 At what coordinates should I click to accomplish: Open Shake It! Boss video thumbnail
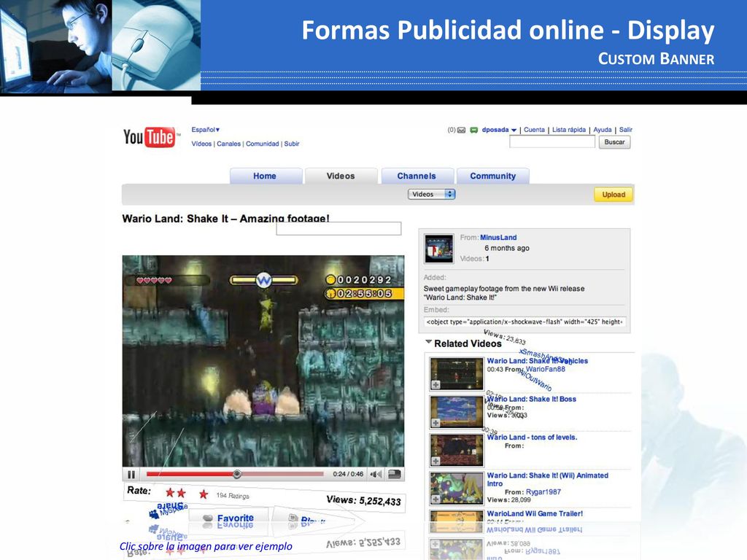coord(457,413)
